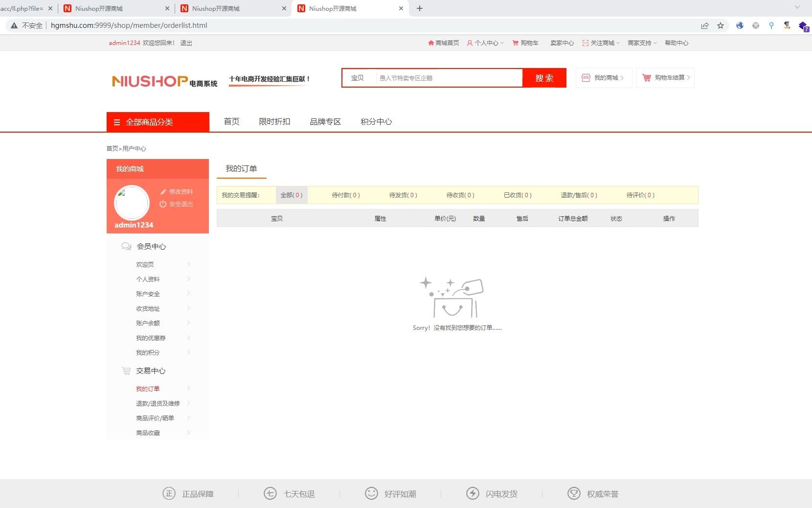The width and height of the screenshot is (812, 508).
Task: Open the 宝贝 search type selector
Action: (x=358, y=78)
